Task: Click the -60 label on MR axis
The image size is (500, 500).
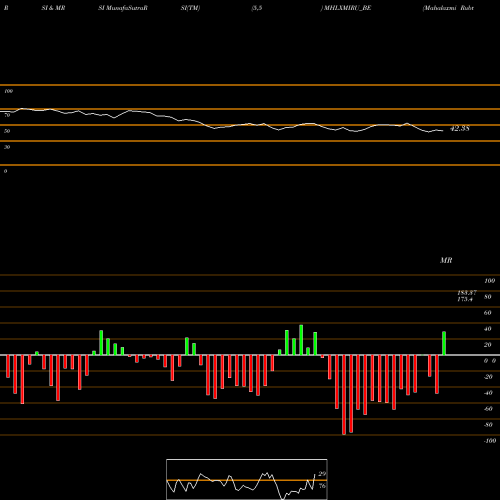Action: 488,409
